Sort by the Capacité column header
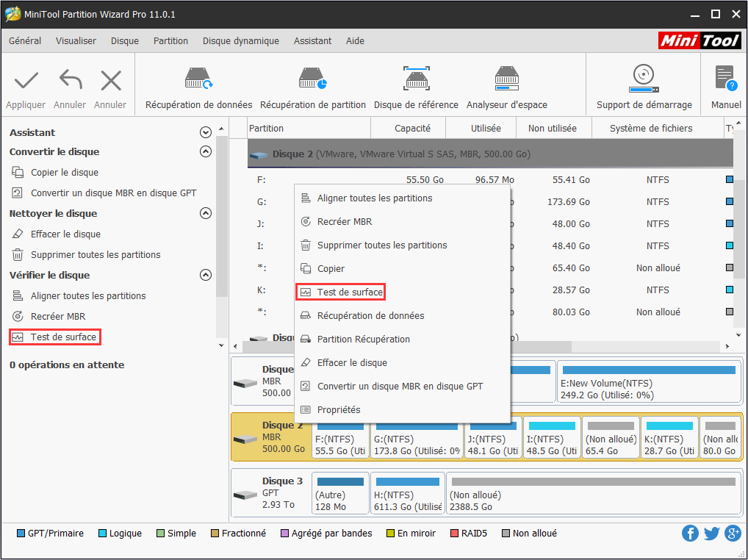The image size is (748, 560). click(409, 129)
